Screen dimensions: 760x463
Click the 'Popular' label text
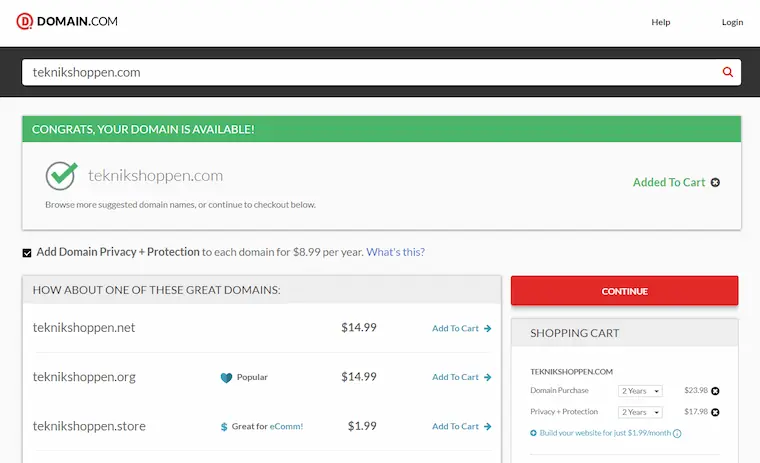click(252, 377)
